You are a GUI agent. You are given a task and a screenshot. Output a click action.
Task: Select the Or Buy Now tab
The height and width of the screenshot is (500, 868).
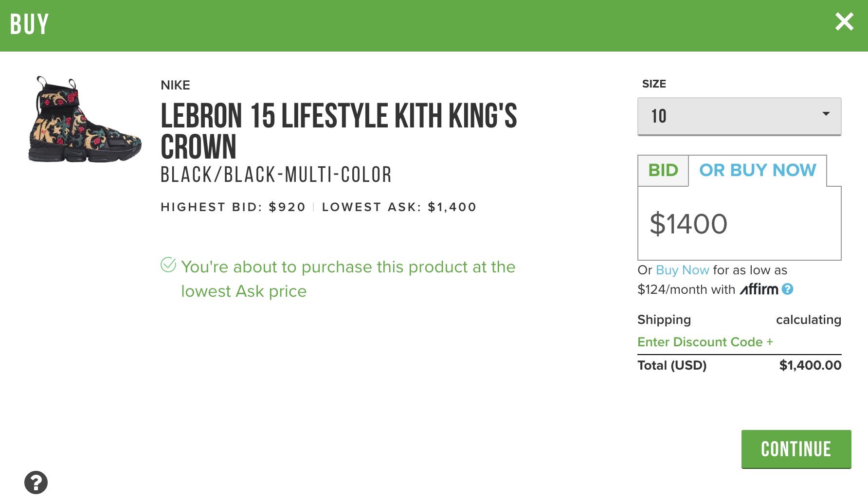758,171
